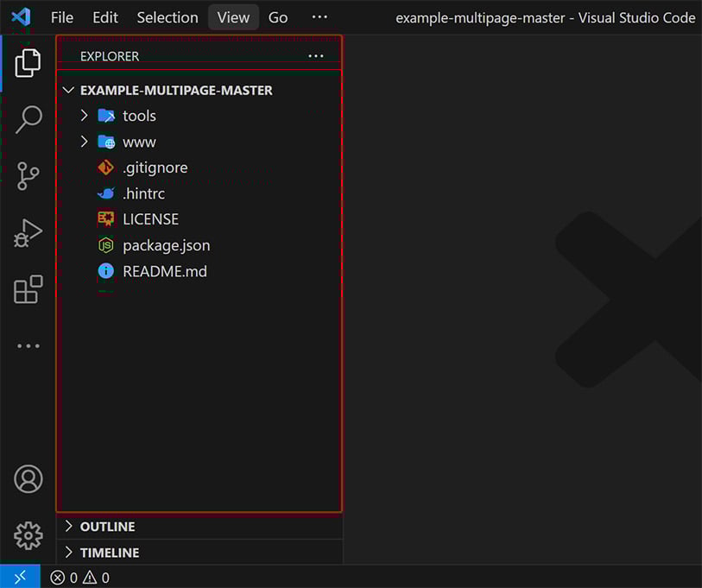702x588 pixels.
Task: Open the README.md file
Action: pyautogui.click(x=164, y=271)
